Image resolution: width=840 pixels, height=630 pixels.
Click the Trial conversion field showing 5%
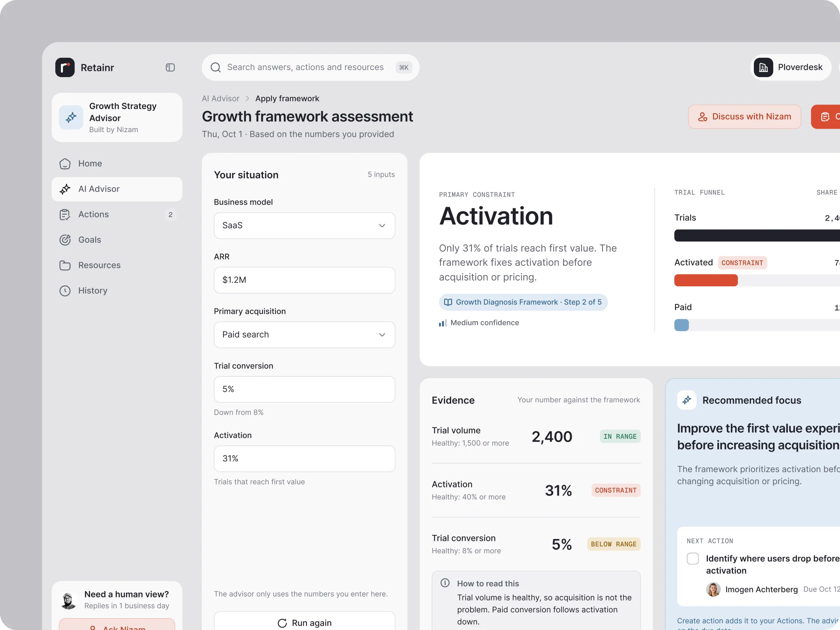[304, 389]
